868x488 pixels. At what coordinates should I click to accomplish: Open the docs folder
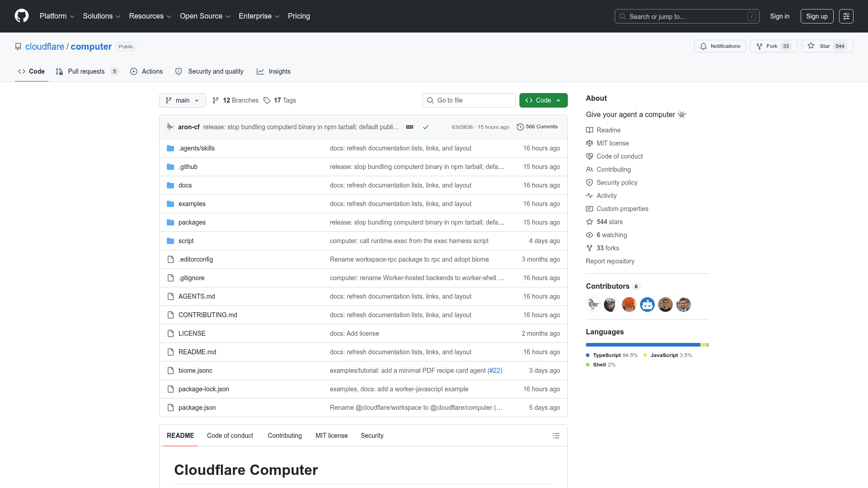[x=185, y=185]
